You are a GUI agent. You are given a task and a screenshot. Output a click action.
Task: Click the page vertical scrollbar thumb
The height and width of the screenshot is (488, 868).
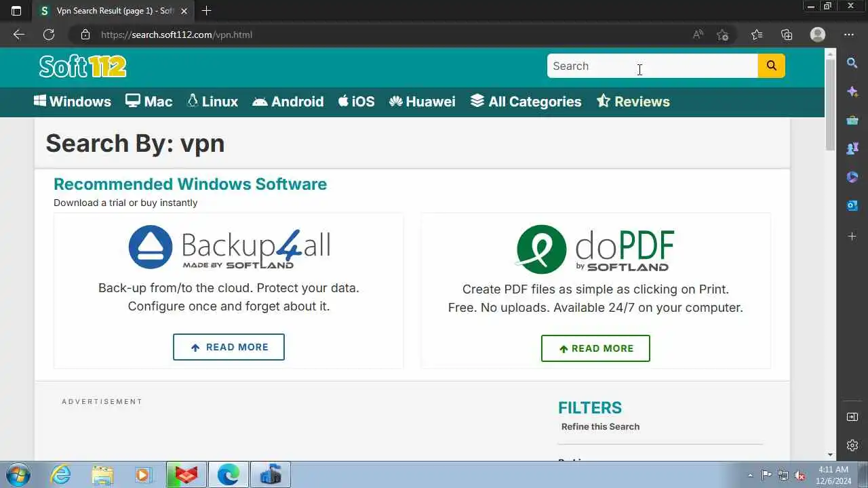pyautogui.click(x=830, y=105)
